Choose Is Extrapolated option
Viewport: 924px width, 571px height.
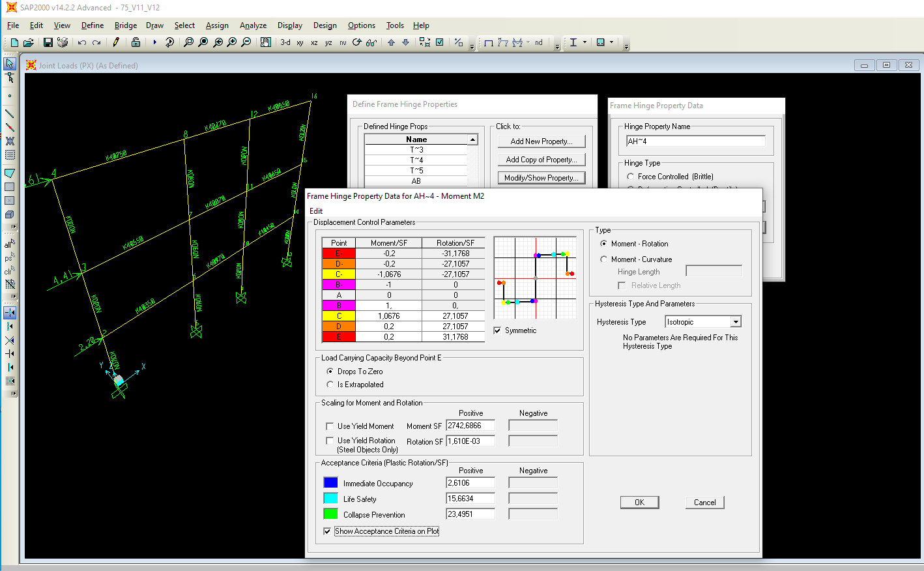(x=330, y=384)
